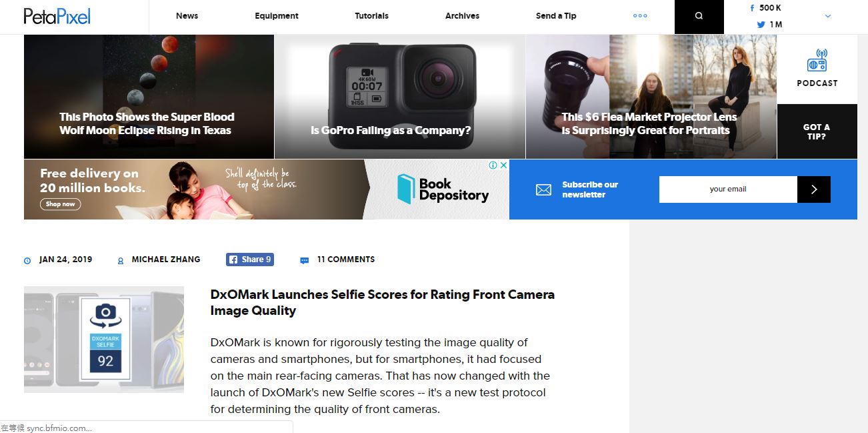The image size is (868, 433).
Task: Open the ad info icon
Action: click(x=493, y=165)
